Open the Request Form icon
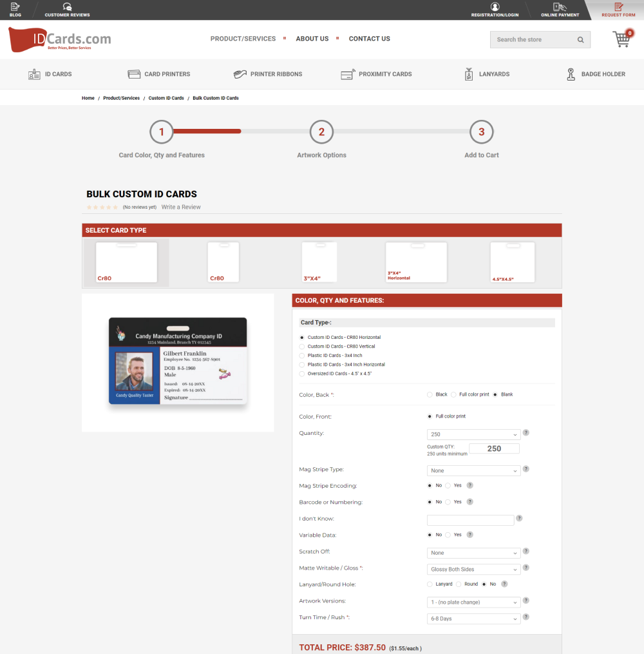 pos(619,6)
